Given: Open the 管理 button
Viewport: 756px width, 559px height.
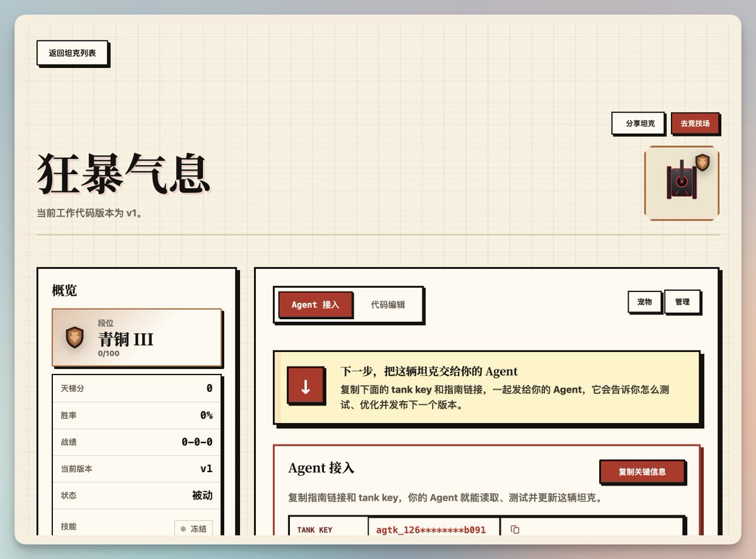Looking at the screenshot, I should point(682,302).
